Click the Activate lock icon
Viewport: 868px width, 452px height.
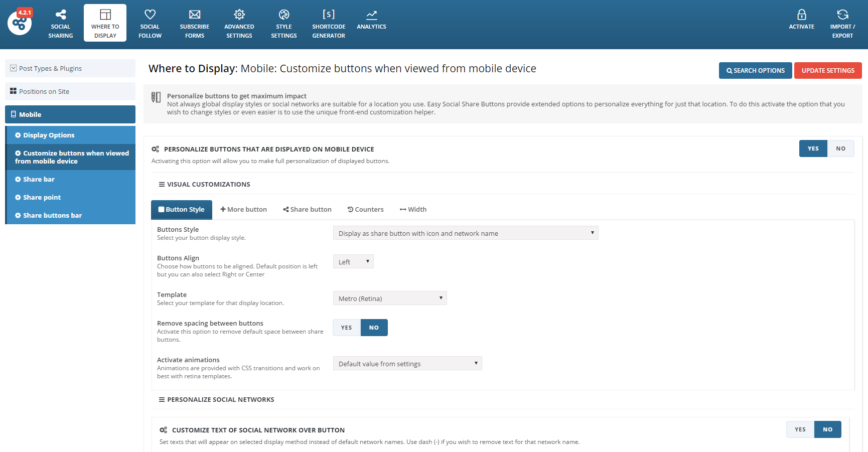click(x=801, y=15)
